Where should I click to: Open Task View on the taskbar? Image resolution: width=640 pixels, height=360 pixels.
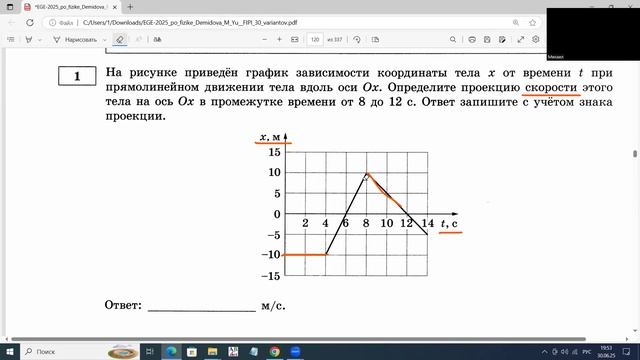point(150,351)
